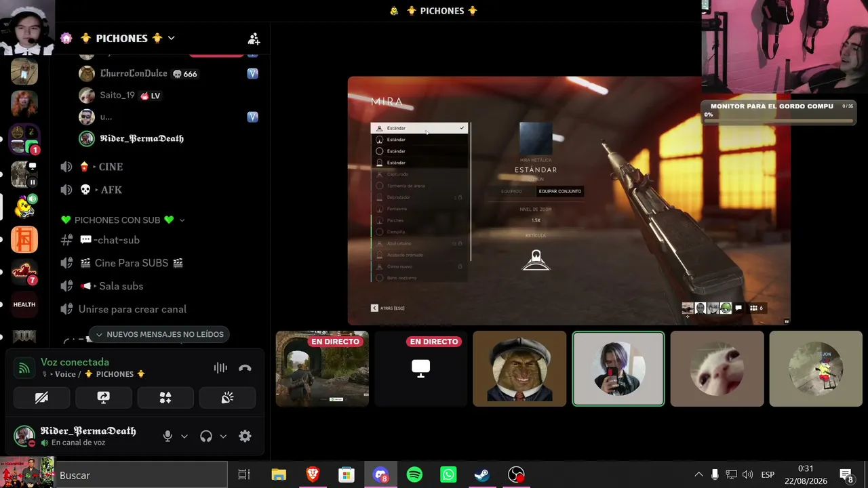Open Brave browser from taskbar
The height and width of the screenshot is (488, 868).
(x=313, y=475)
